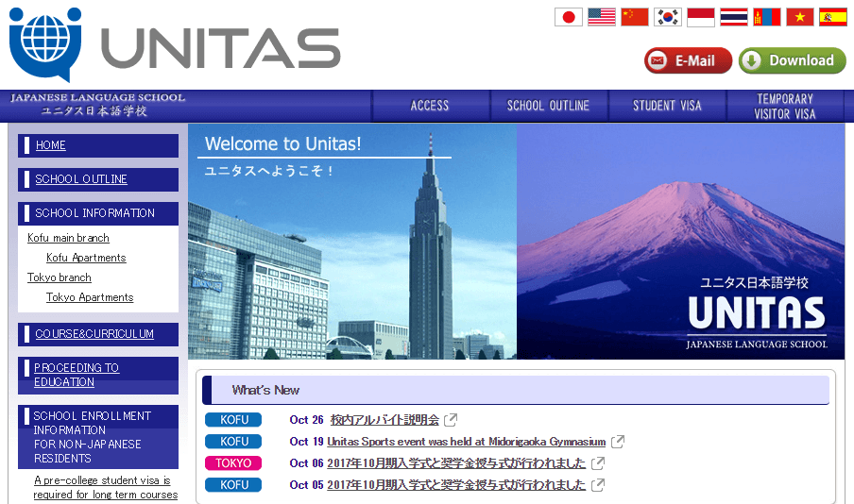The width and height of the screenshot is (854, 504).
Task: Switch language using the Japan flag
Action: (568, 17)
